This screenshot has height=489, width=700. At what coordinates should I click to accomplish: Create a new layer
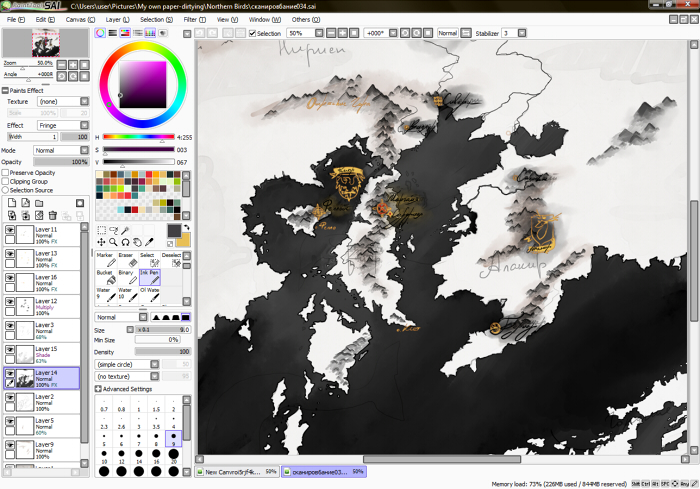point(12,203)
